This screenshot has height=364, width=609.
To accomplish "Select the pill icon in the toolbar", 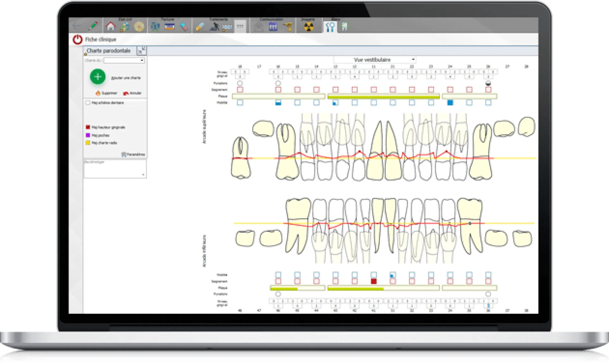I will tap(200, 27).
